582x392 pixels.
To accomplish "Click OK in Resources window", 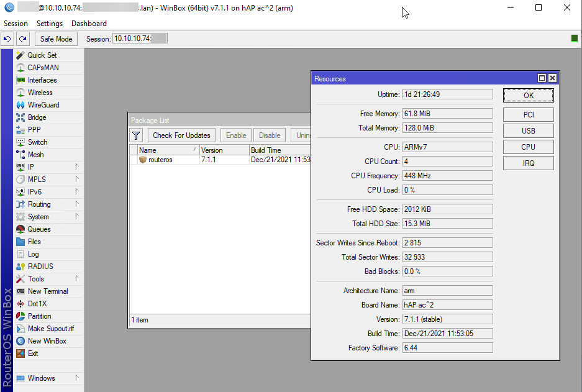I will (x=528, y=96).
